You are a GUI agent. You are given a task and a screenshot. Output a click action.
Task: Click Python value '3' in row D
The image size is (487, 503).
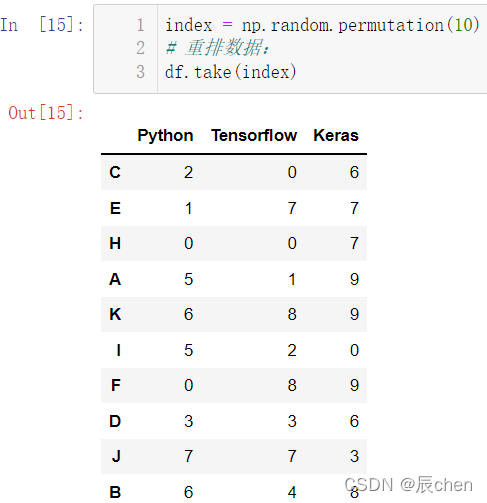pyautogui.click(x=189, y=421)
